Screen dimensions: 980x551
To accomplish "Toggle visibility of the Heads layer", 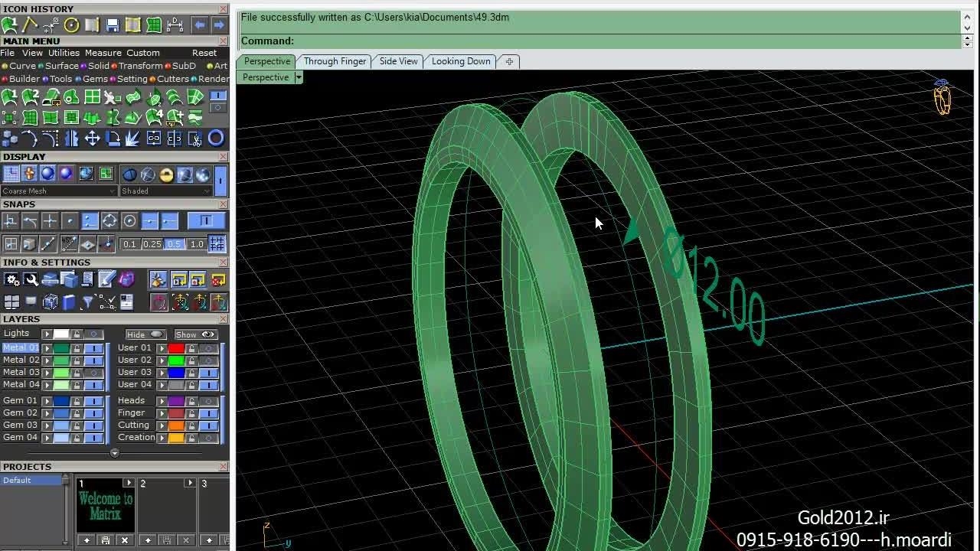I will point(208,401).
